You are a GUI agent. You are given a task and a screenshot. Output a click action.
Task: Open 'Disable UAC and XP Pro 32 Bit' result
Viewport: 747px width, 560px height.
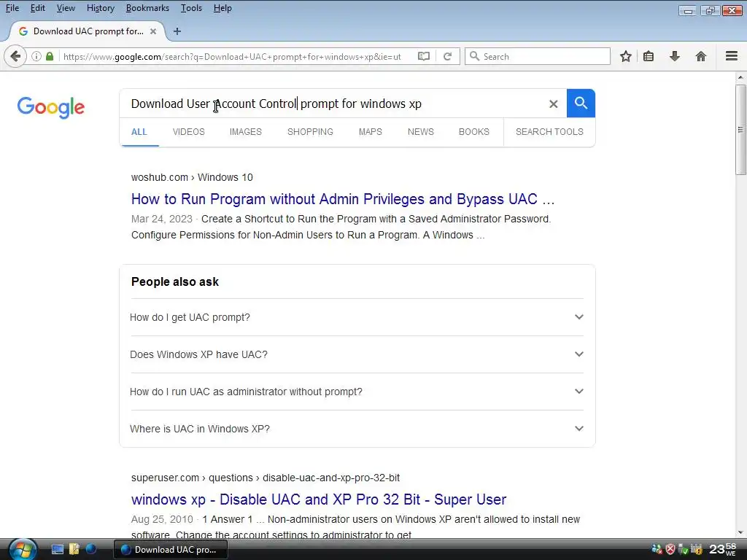click(319, 499)
